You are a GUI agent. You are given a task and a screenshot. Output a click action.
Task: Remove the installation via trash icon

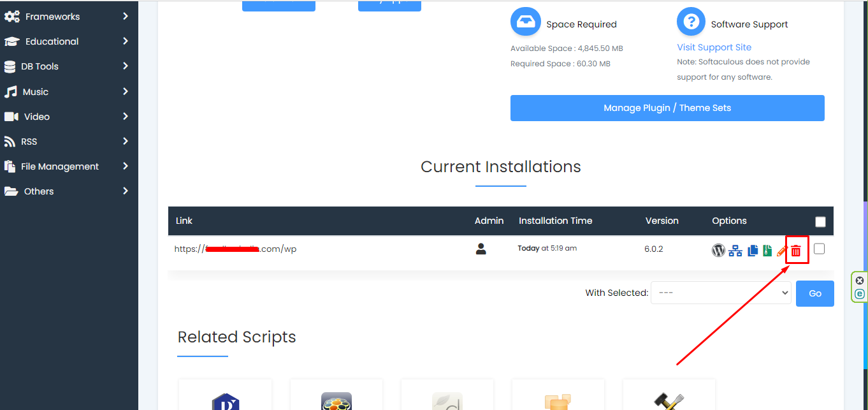[x=796, y=250]
